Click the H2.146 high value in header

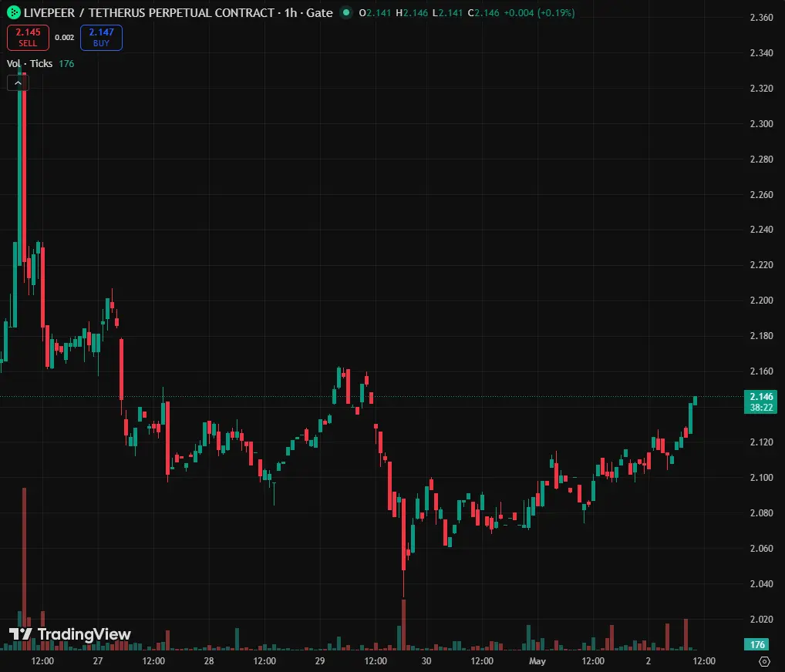(x=412, y=13)
